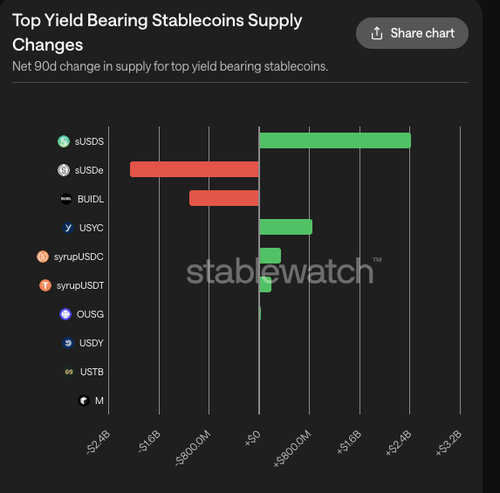Click the BUIDL token icon
This screenshot has height=493, width=500.
66,199
